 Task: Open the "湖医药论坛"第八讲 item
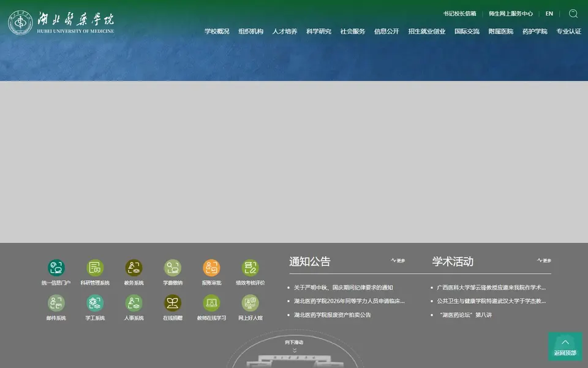click(466, 315)
